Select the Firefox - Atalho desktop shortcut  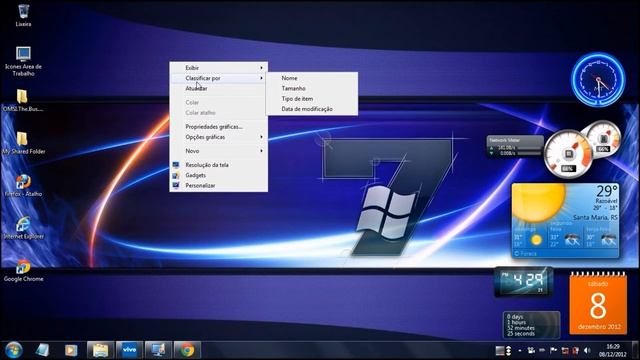23,186
